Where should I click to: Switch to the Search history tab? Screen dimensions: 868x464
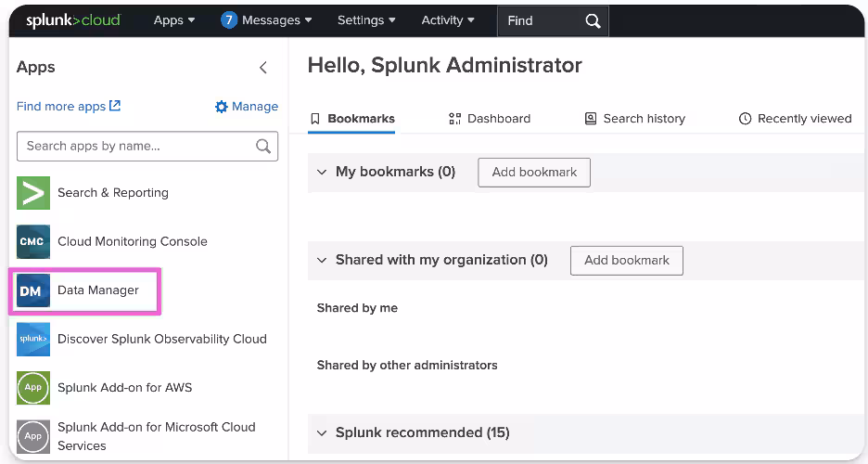coord(635,119)
